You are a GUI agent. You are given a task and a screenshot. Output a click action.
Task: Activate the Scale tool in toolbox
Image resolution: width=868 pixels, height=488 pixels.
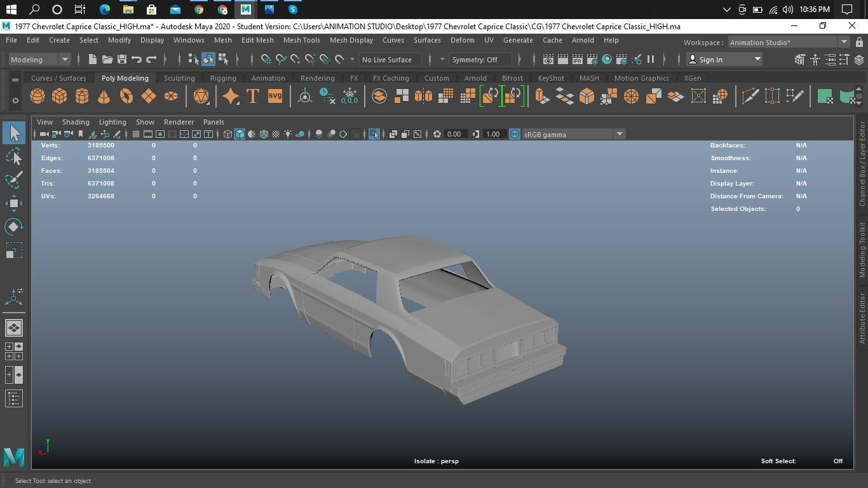coord(14,250)
